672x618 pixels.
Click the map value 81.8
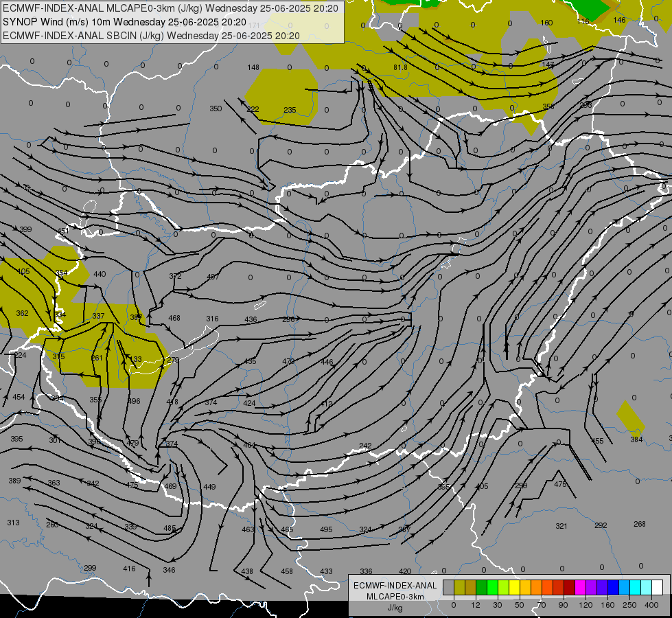click(400, 67)
